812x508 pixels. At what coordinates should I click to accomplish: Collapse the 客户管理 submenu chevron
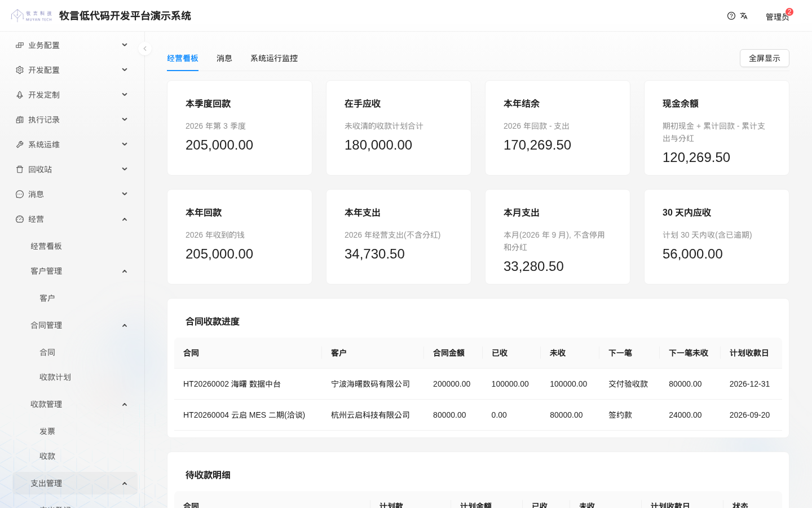pos(125,271)
